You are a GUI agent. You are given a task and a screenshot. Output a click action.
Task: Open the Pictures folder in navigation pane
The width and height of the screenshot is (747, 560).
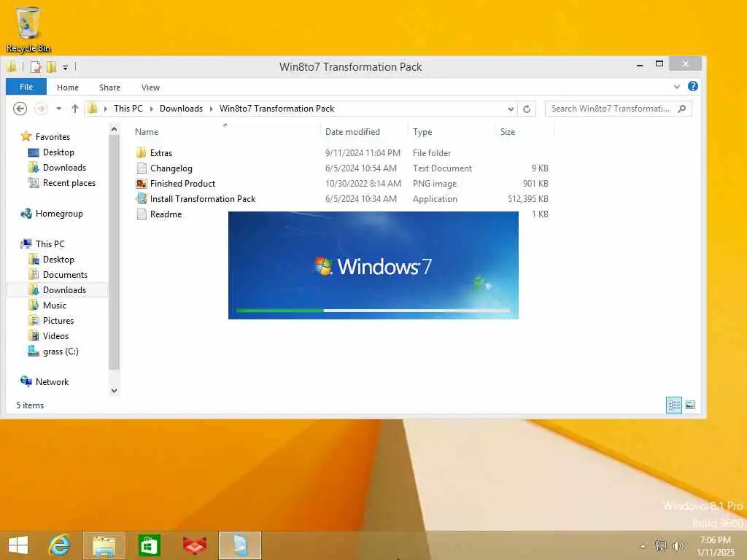point(58,321)
